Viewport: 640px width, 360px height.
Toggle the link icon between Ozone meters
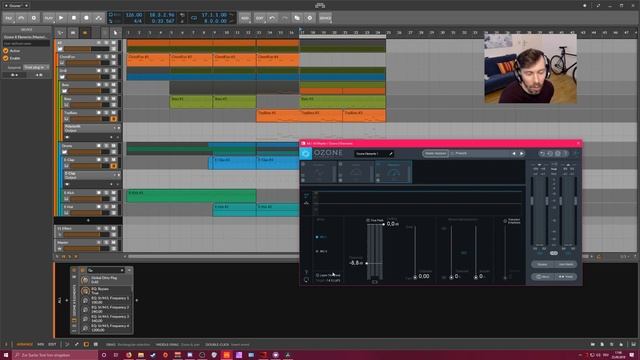554,253
